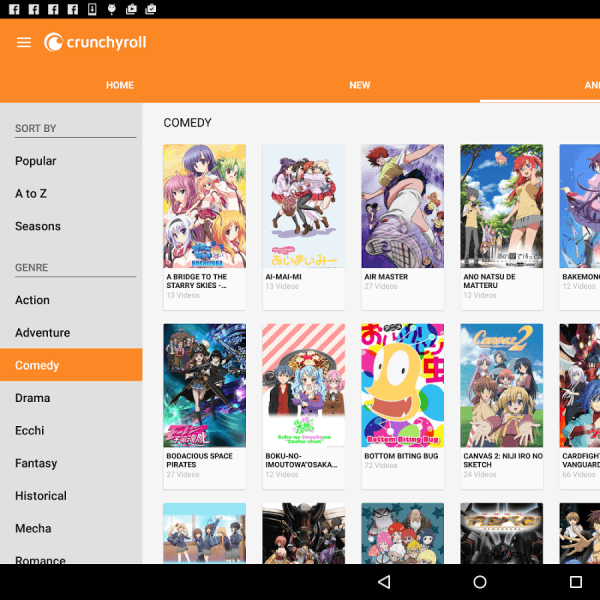Screen dimensions: 600x600
Task: Open Canvas 2: Niji Iro no Sketch poster
Action: coord(502,385)
